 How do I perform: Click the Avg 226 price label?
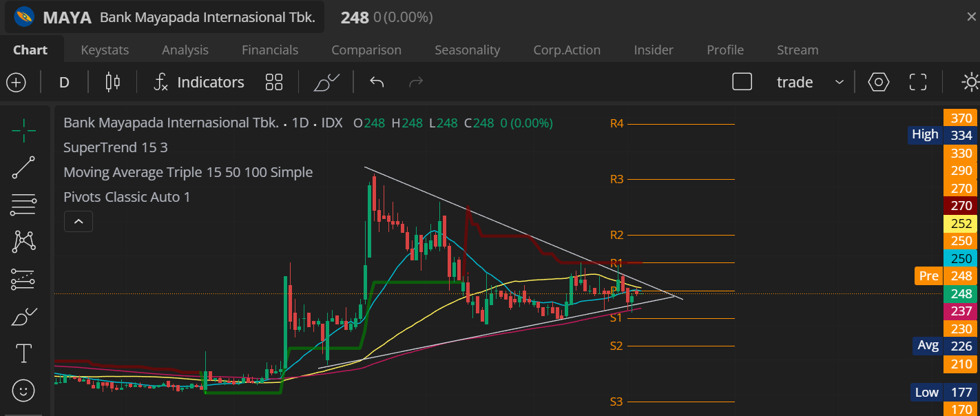click(x=943, y=346)
